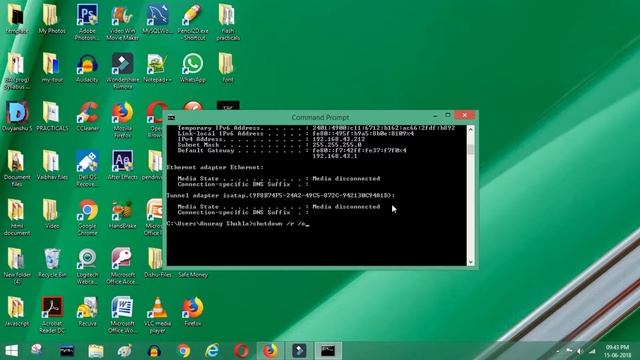Select the my-four folder icon
Screen dimensions: 640x360
pos(52,68)
